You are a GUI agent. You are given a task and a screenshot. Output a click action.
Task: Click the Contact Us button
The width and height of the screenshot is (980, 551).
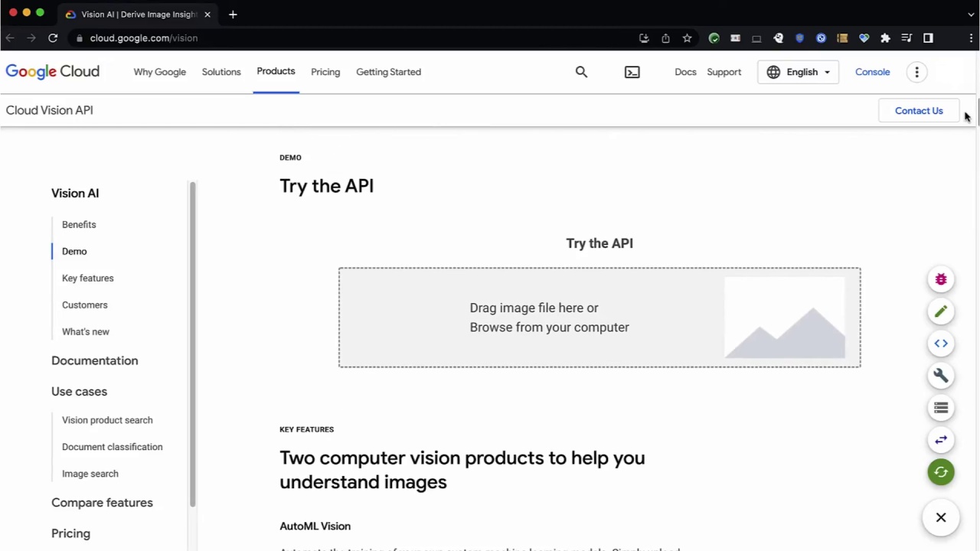coord(919,110)
